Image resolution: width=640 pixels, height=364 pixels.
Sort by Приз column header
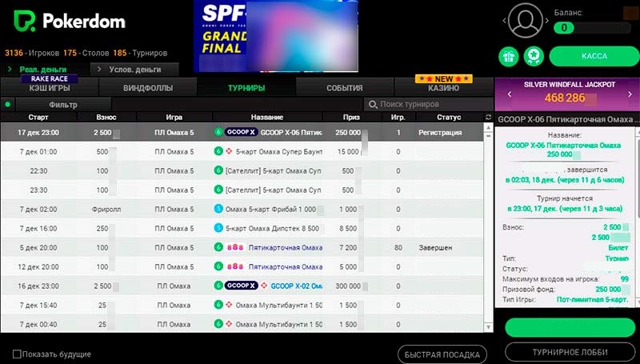[351, 117]
